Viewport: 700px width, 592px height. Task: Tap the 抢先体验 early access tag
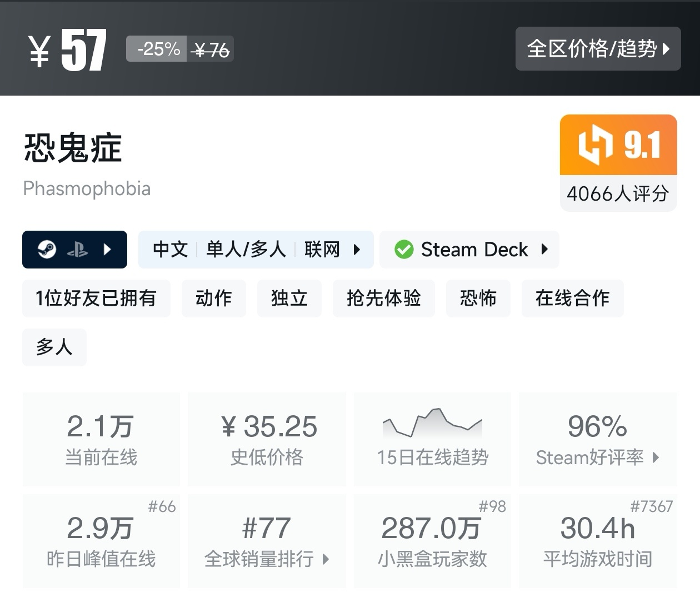pyautogui.click(x=383, y=299)
